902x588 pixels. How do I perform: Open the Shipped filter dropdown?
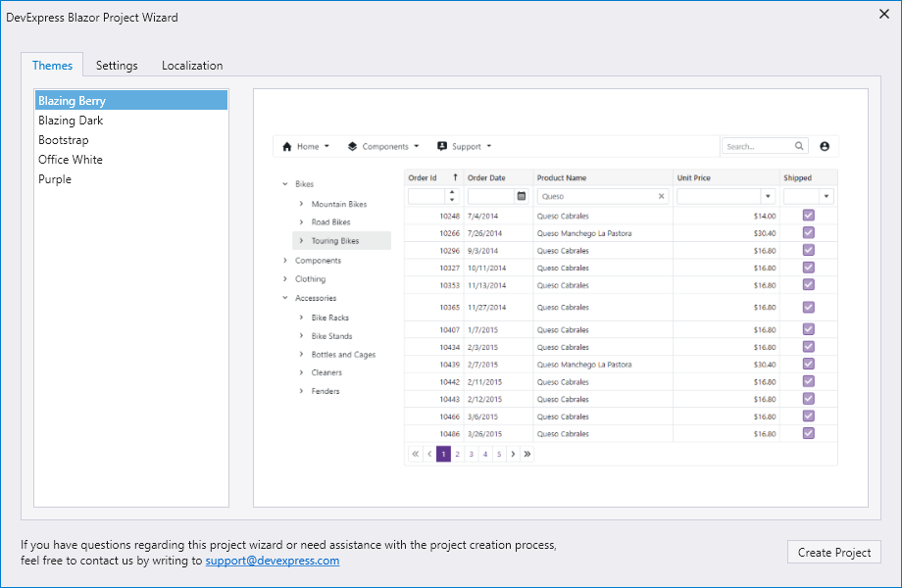coord(827,196)
